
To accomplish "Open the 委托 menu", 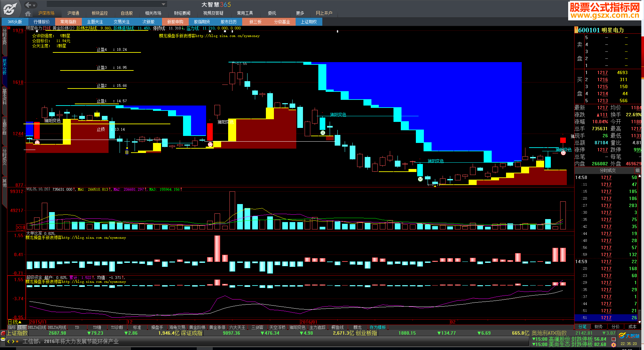I will [x=272, y=13].
